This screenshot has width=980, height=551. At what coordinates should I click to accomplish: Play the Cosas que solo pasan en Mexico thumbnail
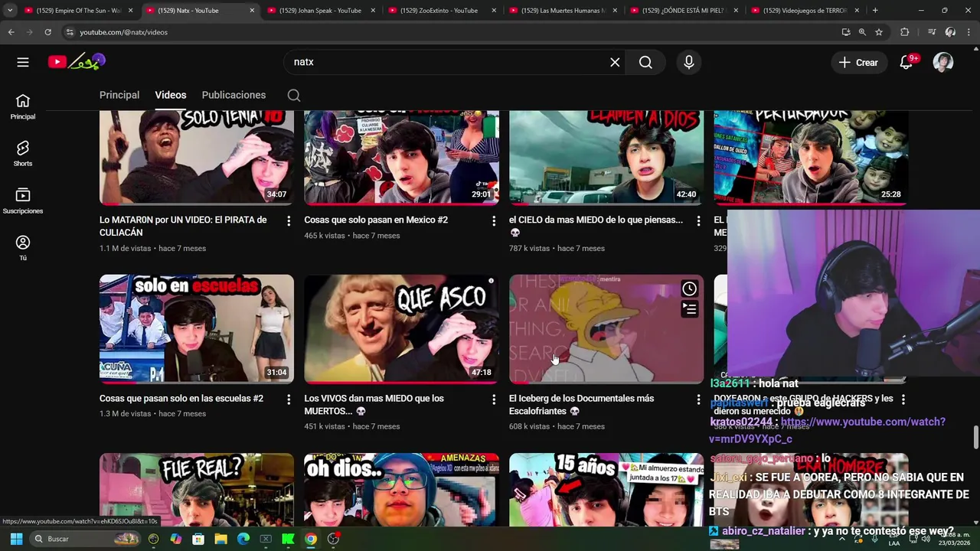tap(401, 158)
